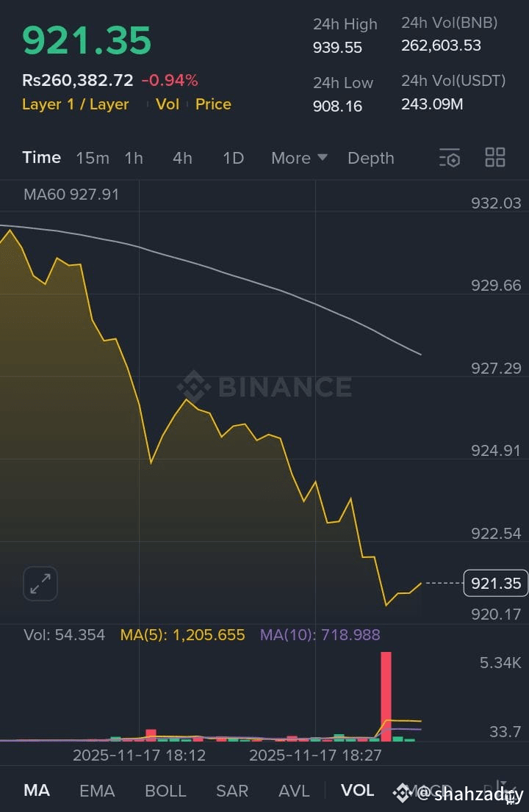Image resolution: width=529 pixels, height=812 pixels.
Task: Click the 927.29 price axis label
Action: (x=496, y=369)
